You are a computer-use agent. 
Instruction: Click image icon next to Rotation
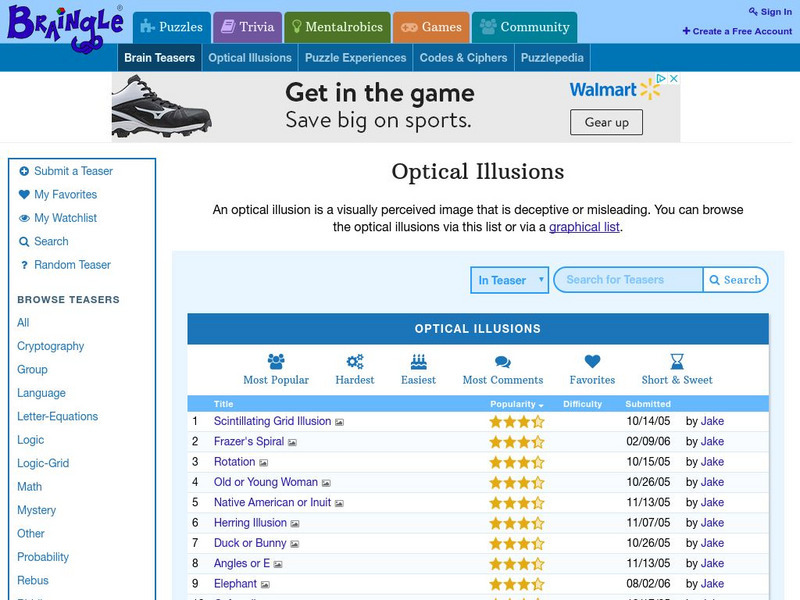263,463
